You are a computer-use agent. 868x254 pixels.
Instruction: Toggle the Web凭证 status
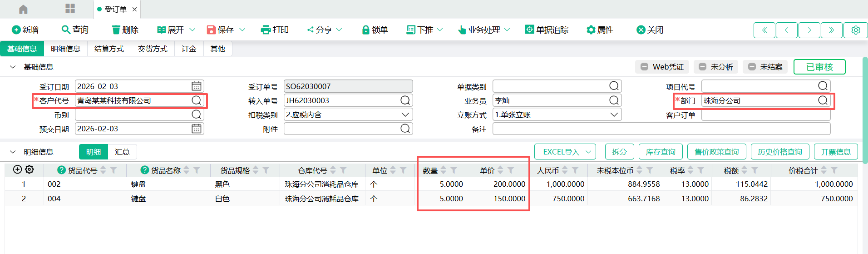pyautogui.click(x=662, y=67)
